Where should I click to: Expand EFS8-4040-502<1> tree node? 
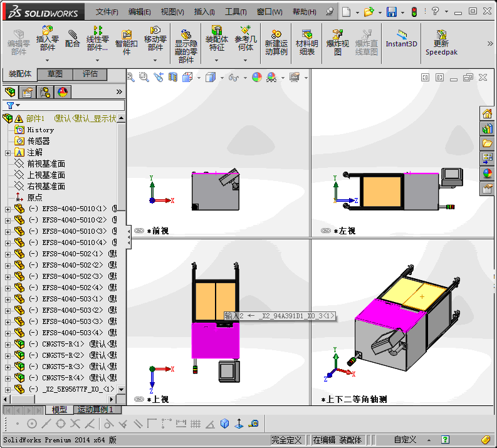coord(8,254)
